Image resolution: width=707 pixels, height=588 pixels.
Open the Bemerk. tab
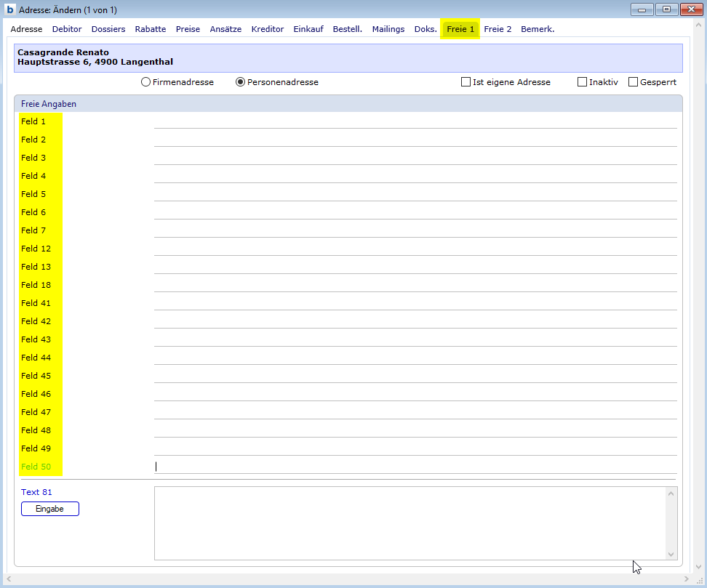(x=538, y=29)
